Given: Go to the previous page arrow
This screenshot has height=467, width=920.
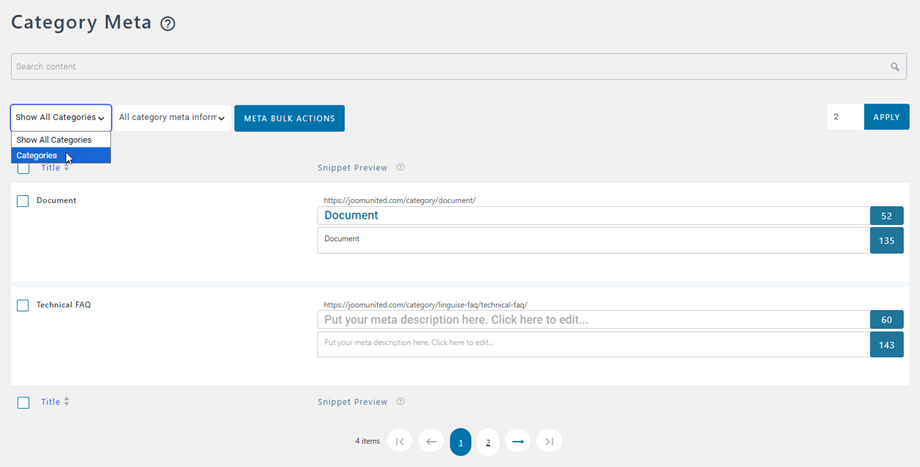Looking at the screenshot, I should coord(431,441).
